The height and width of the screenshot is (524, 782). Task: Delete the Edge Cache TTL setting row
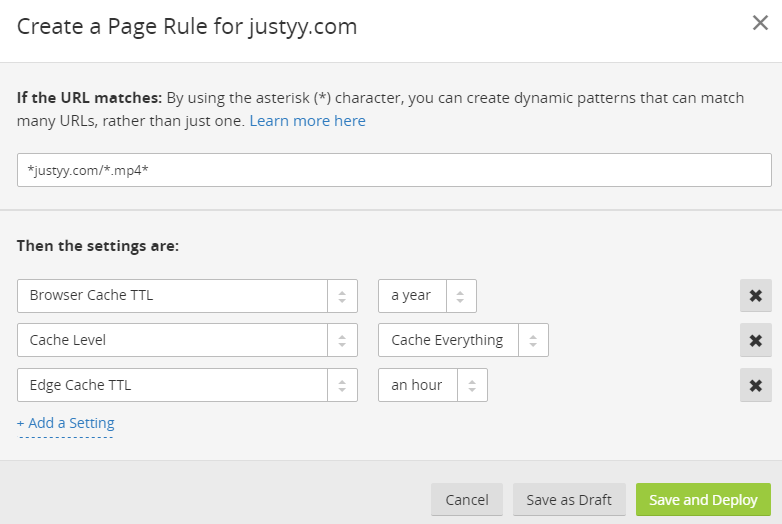756,385
